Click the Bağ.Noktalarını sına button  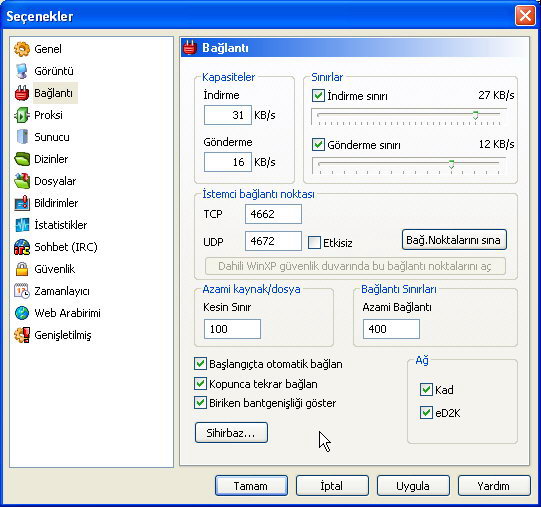[454, 240]
